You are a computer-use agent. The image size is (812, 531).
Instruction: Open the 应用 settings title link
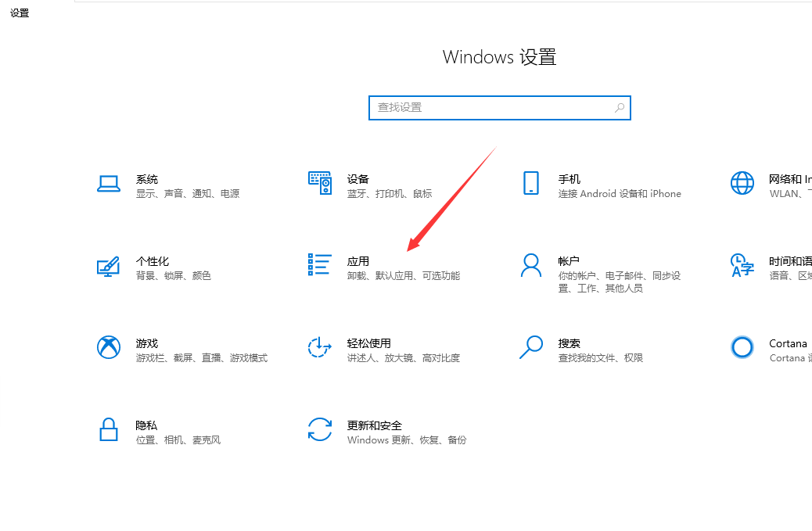(358, 261)
